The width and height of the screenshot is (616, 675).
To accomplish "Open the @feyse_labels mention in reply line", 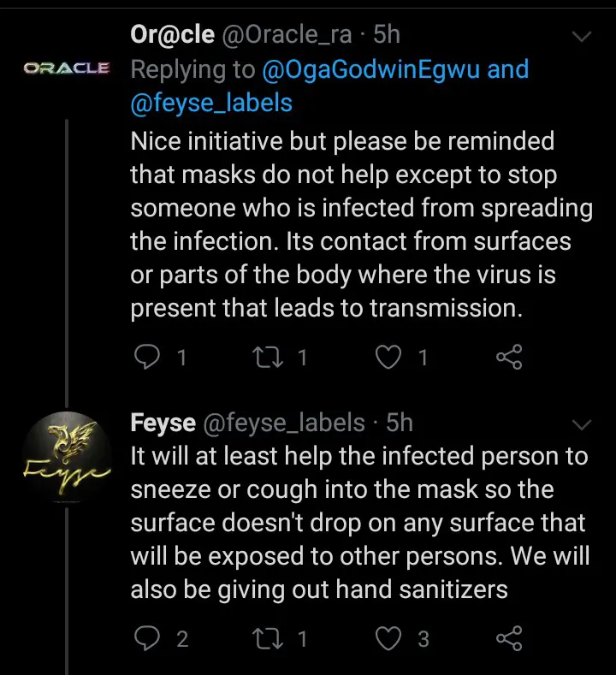I will point(211,104).
